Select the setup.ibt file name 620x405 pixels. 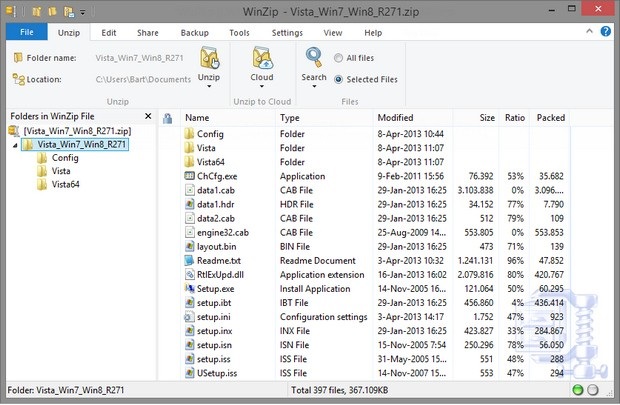click(214, 303)
